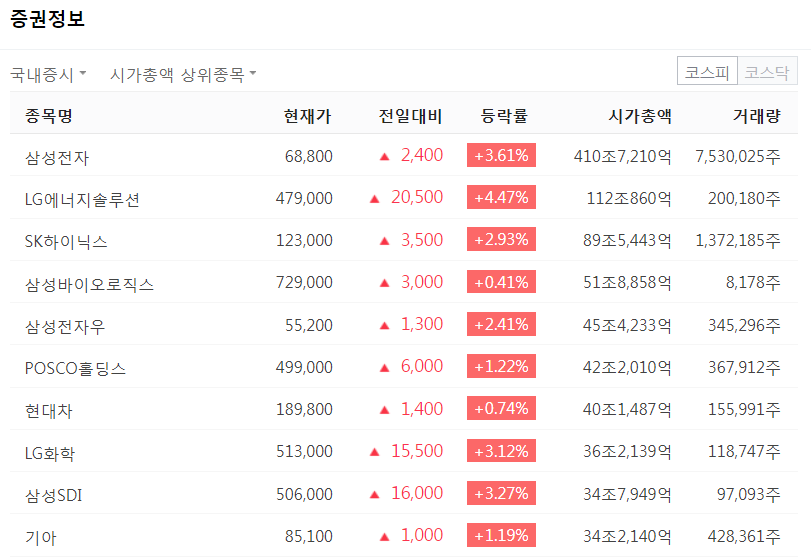This screenshot has height=560, width=811.
Task: Click the 410조7,210억 market cap value
Action: coord(623,156)
